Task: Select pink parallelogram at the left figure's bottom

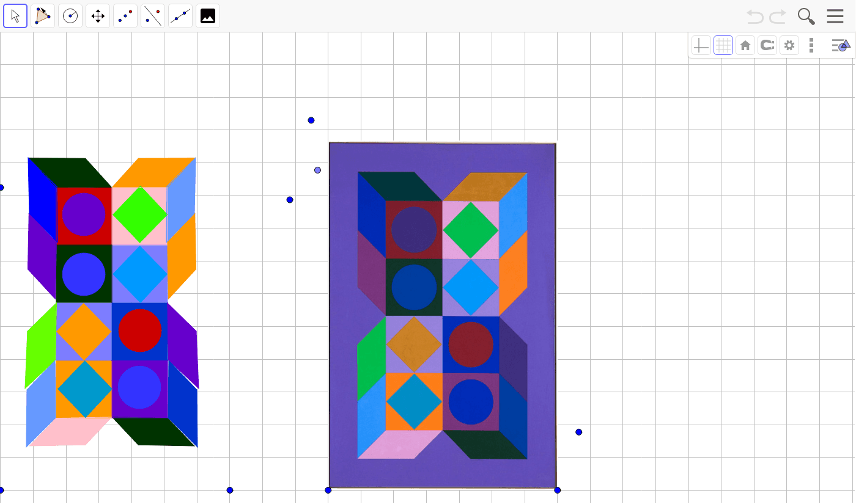Action: 70,432
